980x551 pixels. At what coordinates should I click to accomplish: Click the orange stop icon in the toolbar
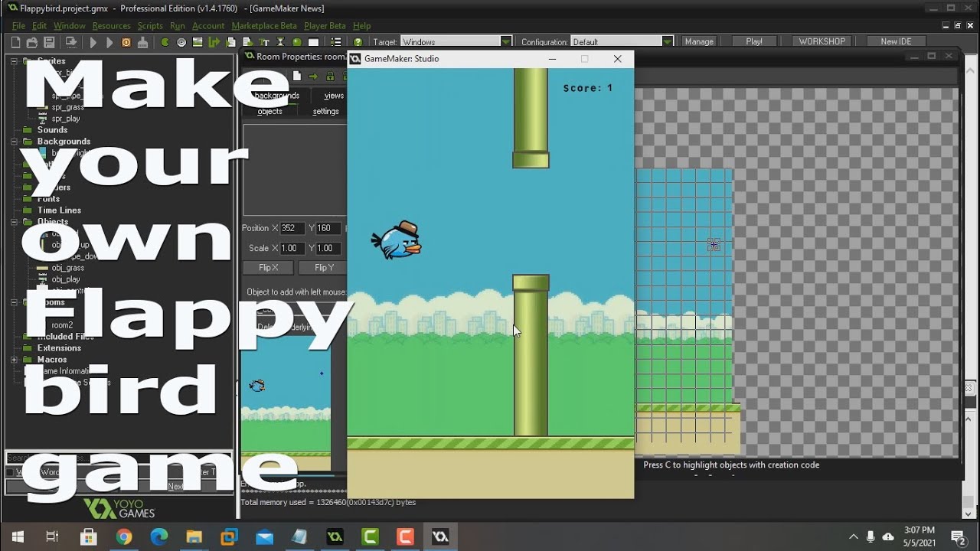(126, 42)
